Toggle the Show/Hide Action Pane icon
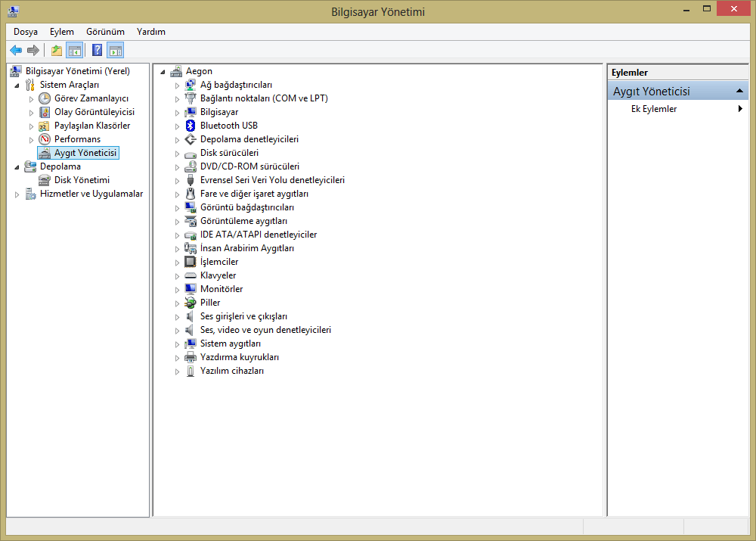This screenshot has width=756, height=541. point(116,50)
